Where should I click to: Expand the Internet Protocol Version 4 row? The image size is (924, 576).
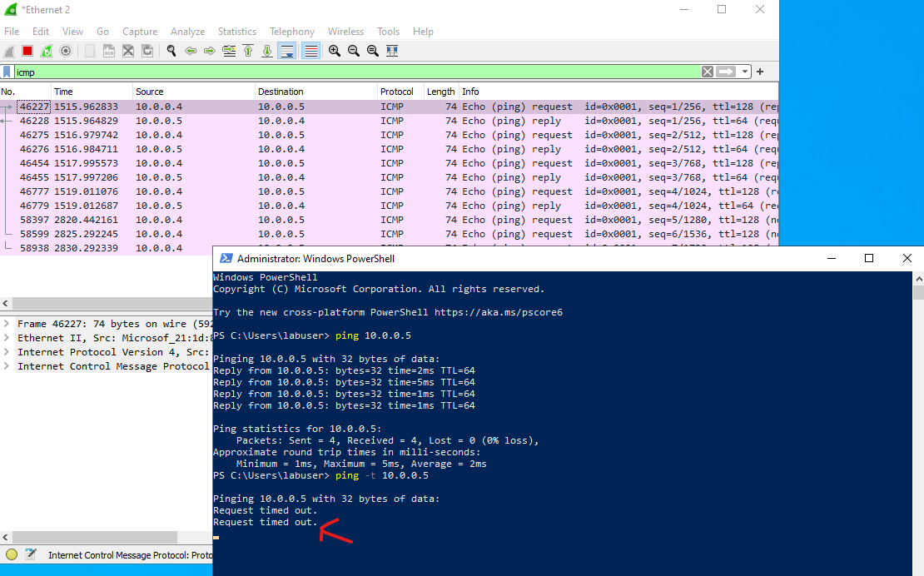(x=7, y=352)
